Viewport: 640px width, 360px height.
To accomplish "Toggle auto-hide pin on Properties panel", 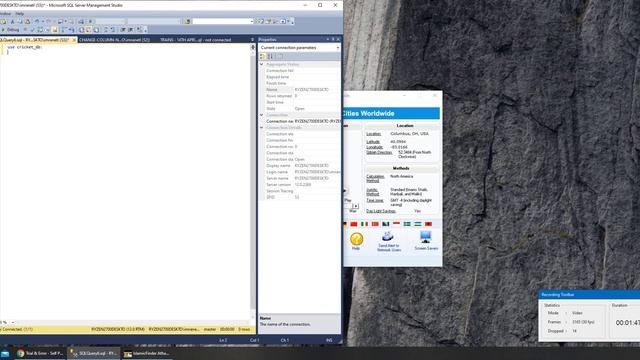I will pyautogui.click(x=333, y=40).
